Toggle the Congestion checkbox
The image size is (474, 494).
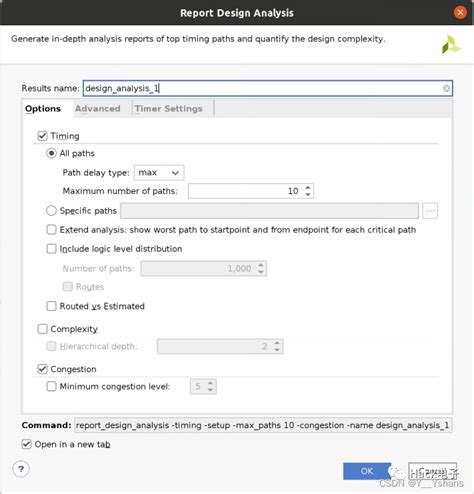[x=42, y=369]
